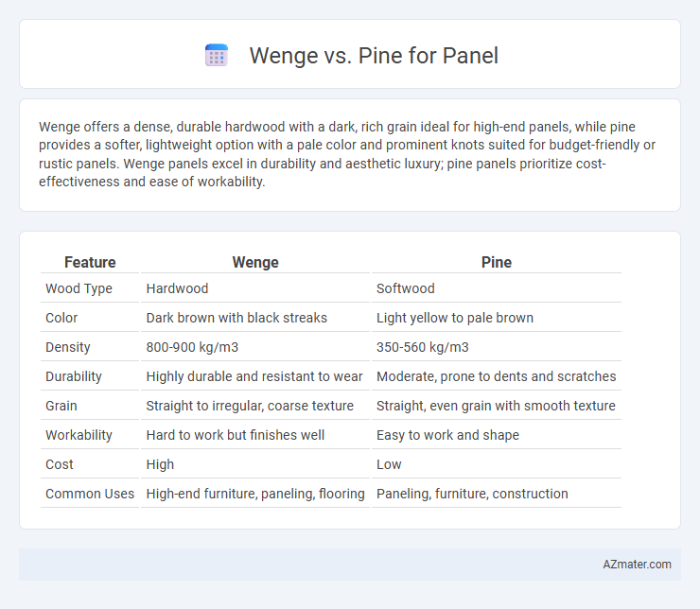Select the 'High' cost cell
Viewport: 700px width, 609px height.
pos(160,465)
